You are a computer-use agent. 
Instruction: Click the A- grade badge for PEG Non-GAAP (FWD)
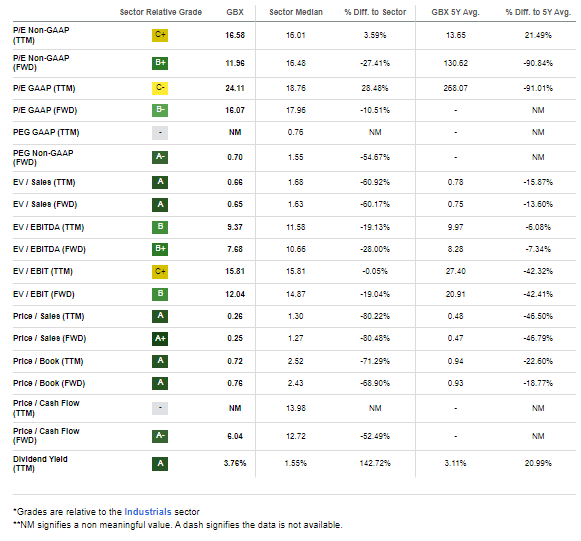(160, 157)
